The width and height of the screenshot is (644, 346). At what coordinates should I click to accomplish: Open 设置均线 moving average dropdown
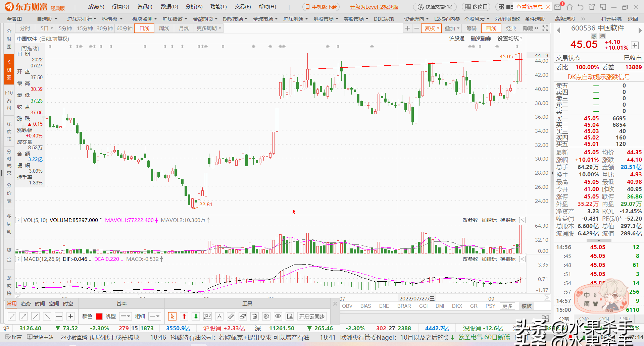coord(509,38)
